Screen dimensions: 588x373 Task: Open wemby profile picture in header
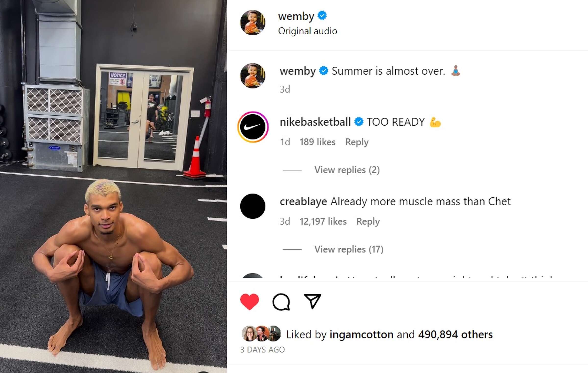click(x=253, y=23)
